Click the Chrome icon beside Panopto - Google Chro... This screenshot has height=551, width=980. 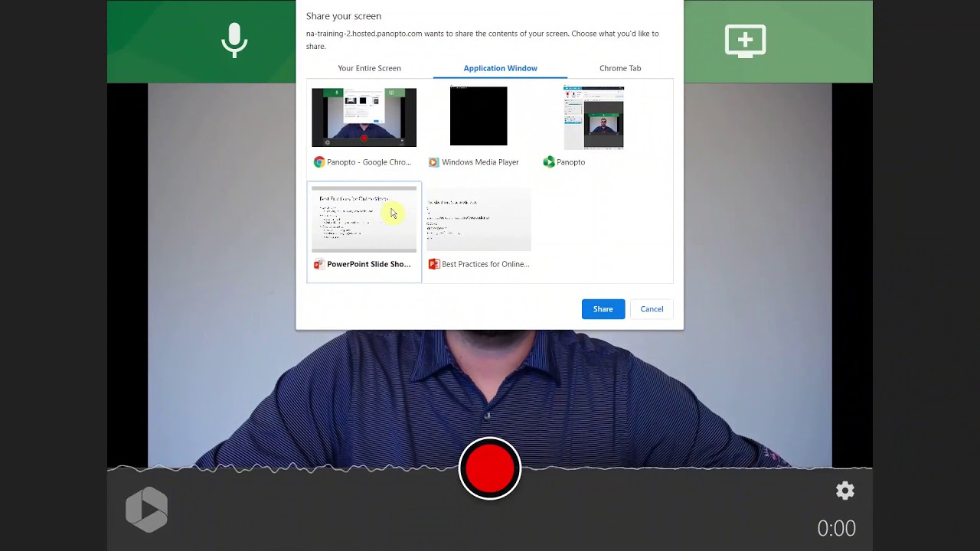(319, 162)
